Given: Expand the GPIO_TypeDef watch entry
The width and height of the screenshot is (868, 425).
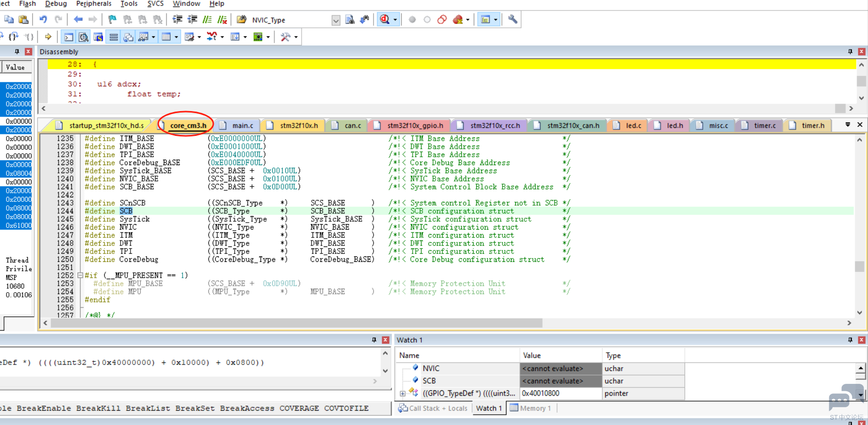Looking at the screenshot, I should [x=403, y=394].
